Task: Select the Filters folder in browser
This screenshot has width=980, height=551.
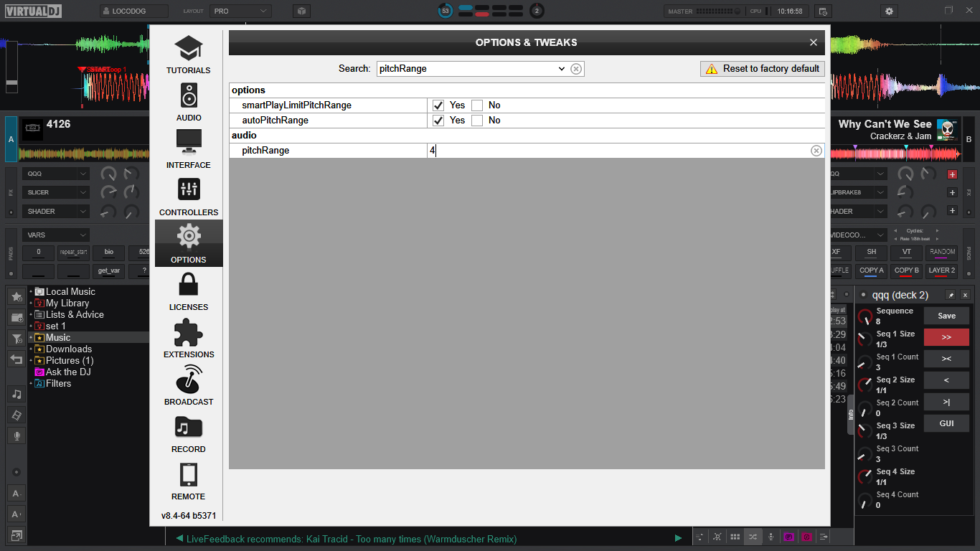Action: (x=58, y=384)
